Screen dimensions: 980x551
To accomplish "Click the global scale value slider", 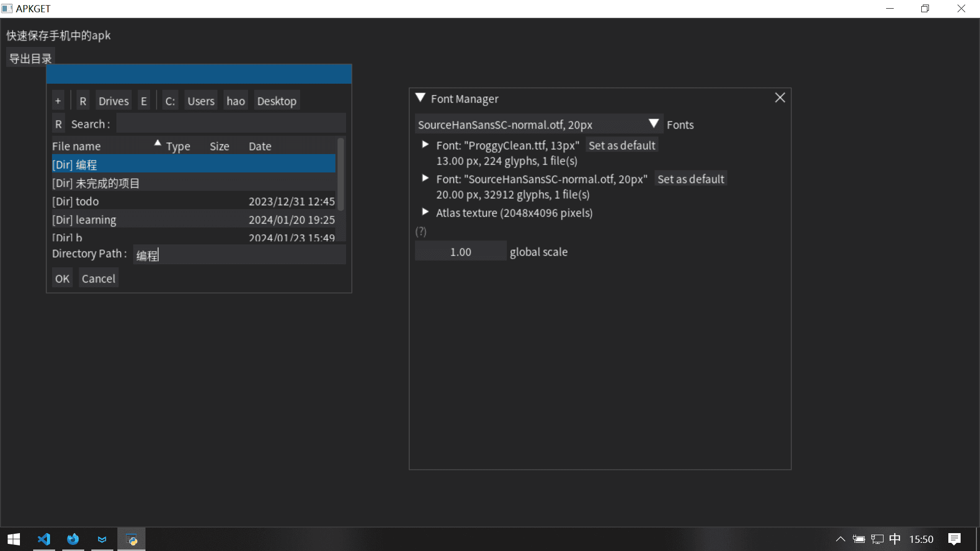I will [x=460, y=252].
